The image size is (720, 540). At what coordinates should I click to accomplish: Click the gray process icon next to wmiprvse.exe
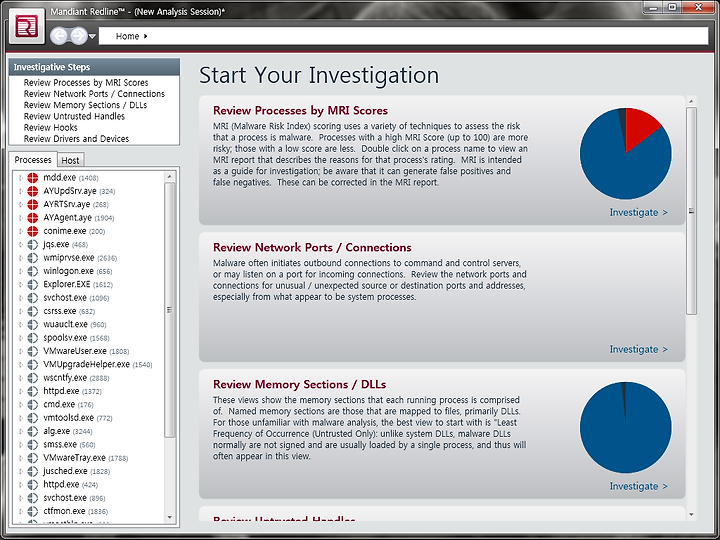pyautogui.click(x=33, y=258)
